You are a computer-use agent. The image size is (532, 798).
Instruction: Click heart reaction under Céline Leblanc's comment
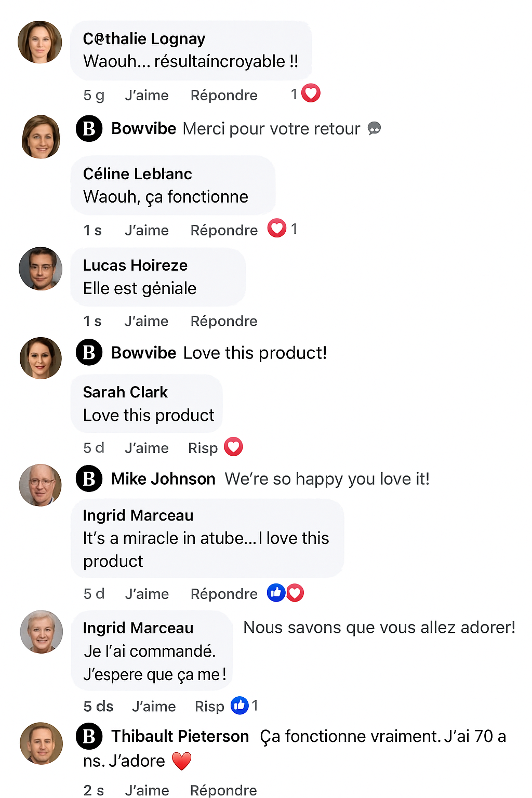click(x=277, y=228)
